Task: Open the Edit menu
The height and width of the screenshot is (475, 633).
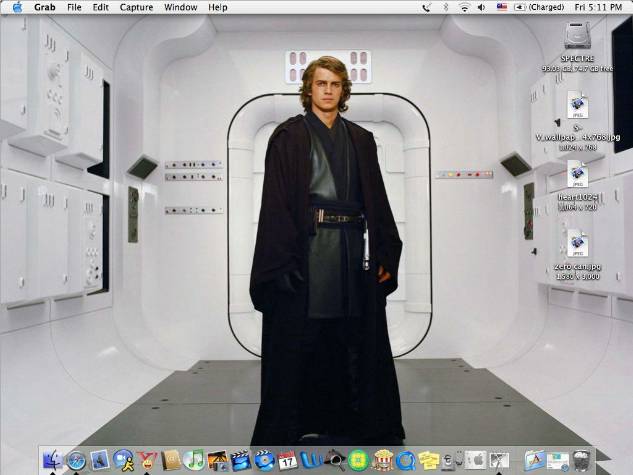Action: tap(101, 7)
